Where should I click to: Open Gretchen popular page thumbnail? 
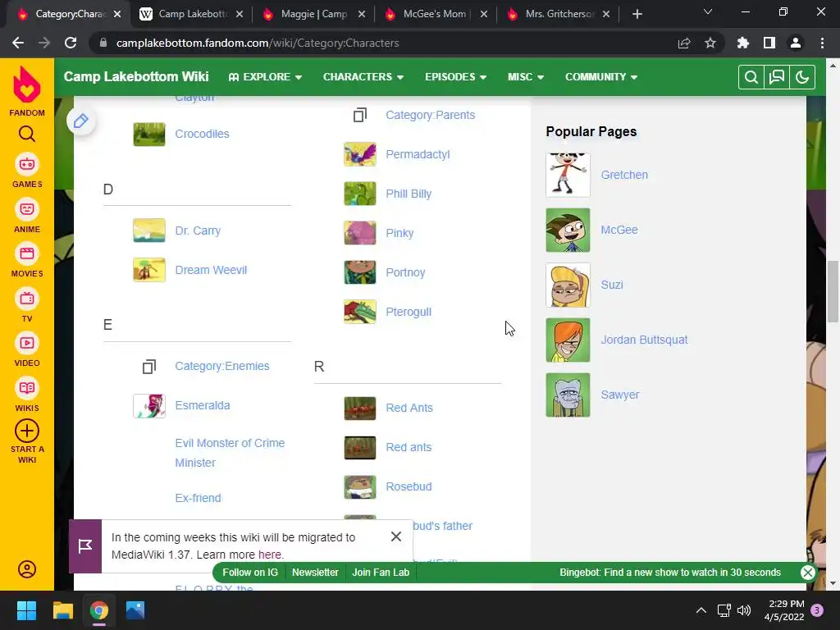click(x=568, y=176)
